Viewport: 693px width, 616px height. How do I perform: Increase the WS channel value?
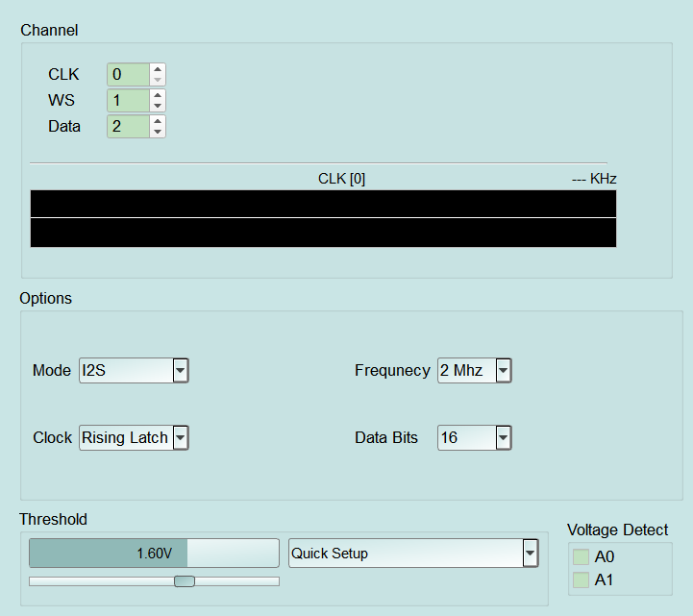tap(158, 95)
